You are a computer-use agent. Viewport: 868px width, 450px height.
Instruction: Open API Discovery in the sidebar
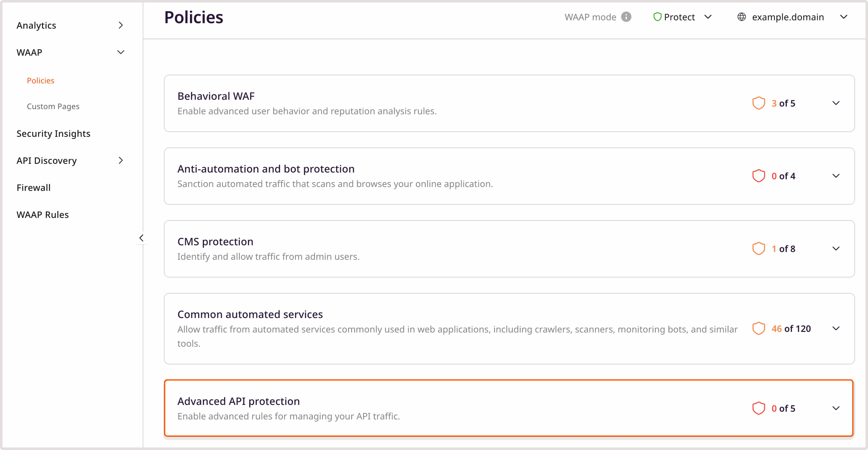click(47, 160)
